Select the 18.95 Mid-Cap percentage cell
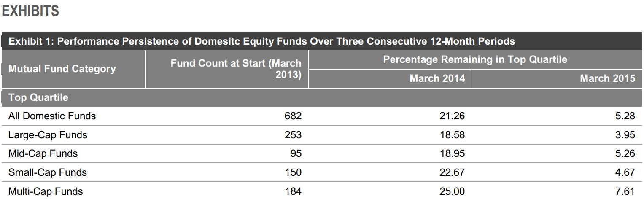644x199 pixels. point(452,153)
